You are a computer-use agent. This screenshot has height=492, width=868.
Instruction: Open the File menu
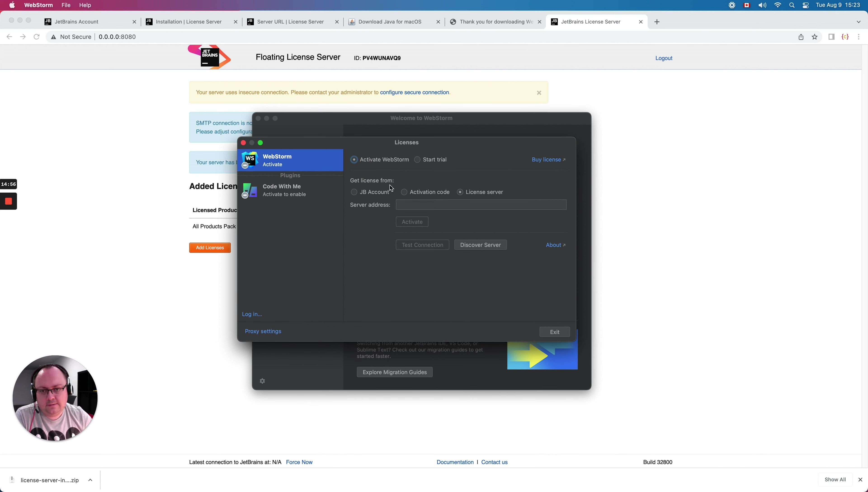pos(66,5)
